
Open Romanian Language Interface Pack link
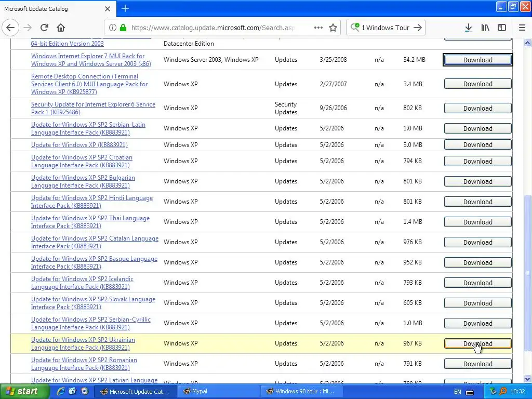click(84, 364)
